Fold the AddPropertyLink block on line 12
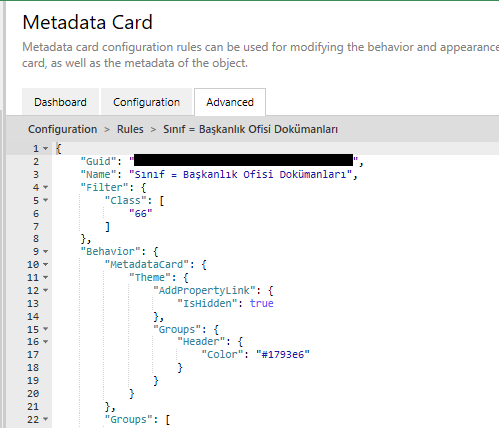The image size is (499, 428). coord(46,291)
